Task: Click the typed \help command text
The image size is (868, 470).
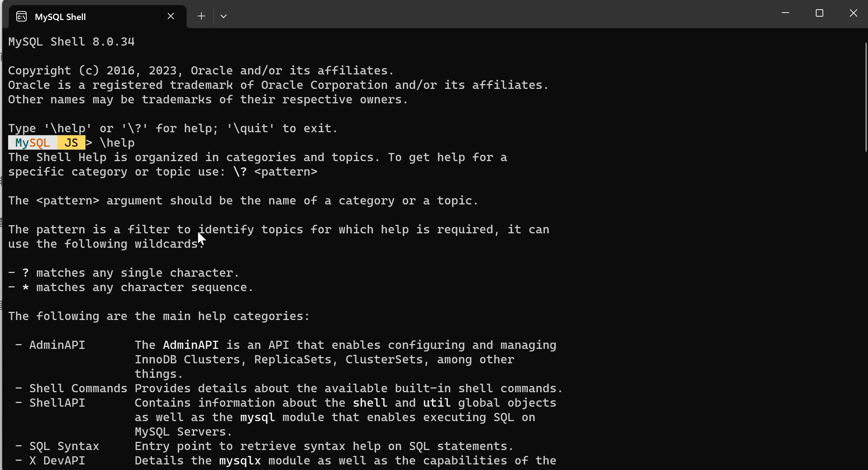Action: point(117,143)
